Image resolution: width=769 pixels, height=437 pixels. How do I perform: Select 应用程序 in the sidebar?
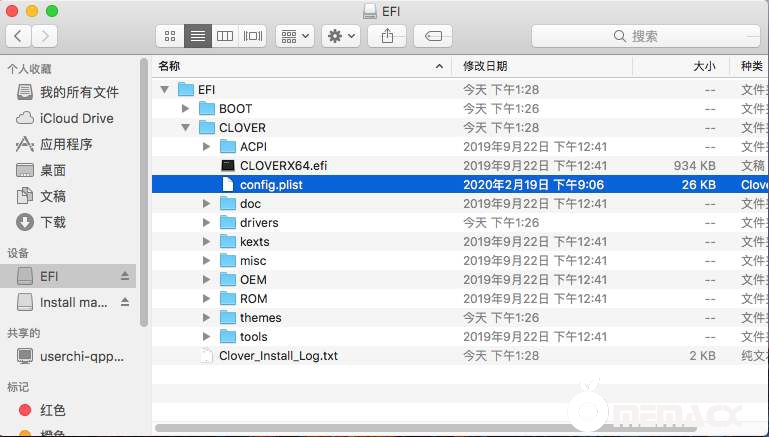(66, 144)
